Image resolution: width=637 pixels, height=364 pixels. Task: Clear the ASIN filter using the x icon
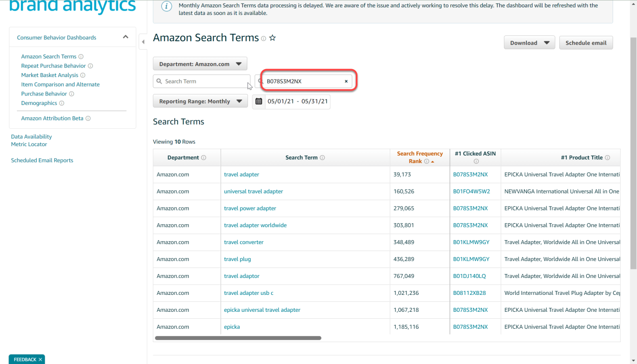coord(346,81)
